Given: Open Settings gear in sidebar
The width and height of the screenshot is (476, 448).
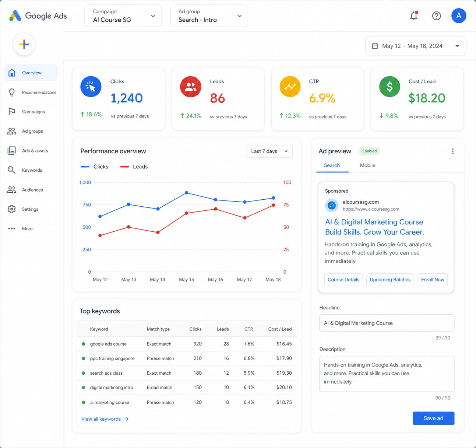Looking at the screenshot, I should (x=12, y=209).
